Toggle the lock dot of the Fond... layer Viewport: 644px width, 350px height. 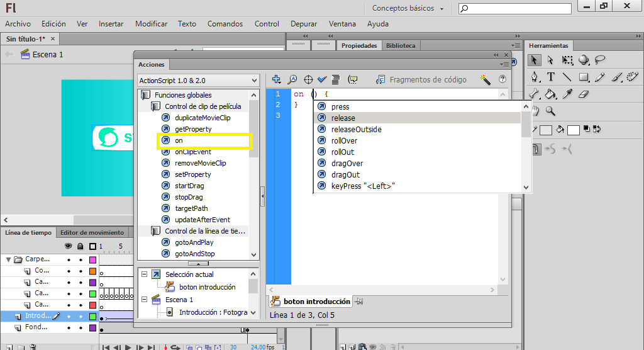pyautogui.click(x=80, y=328)
